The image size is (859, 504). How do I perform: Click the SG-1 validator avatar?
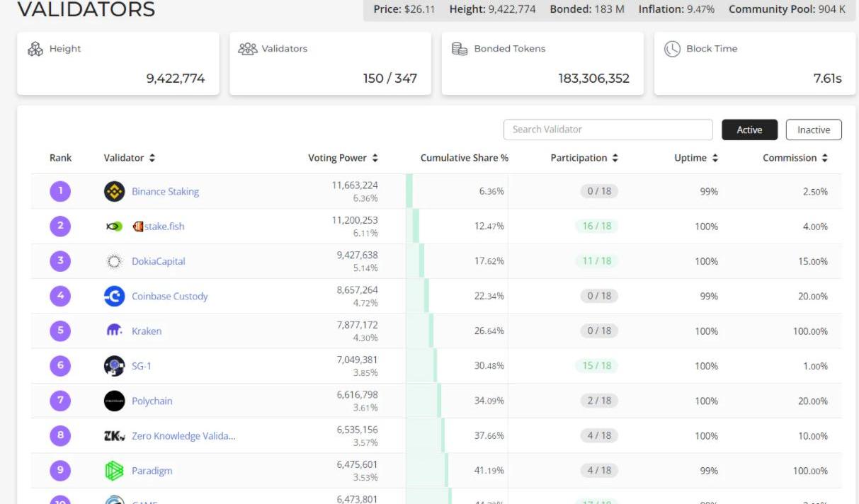click(114, 366)
